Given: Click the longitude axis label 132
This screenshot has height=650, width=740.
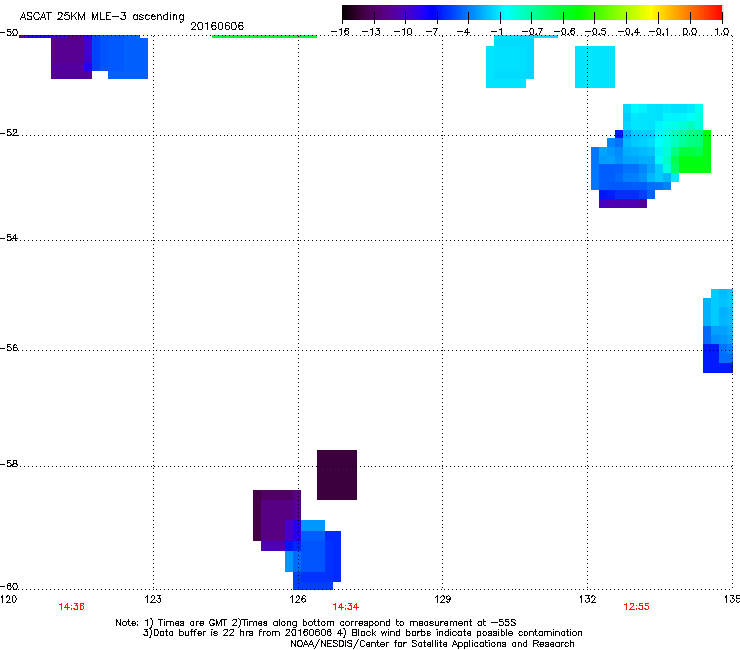Looking at the screenshot, I should pos(588,599).
